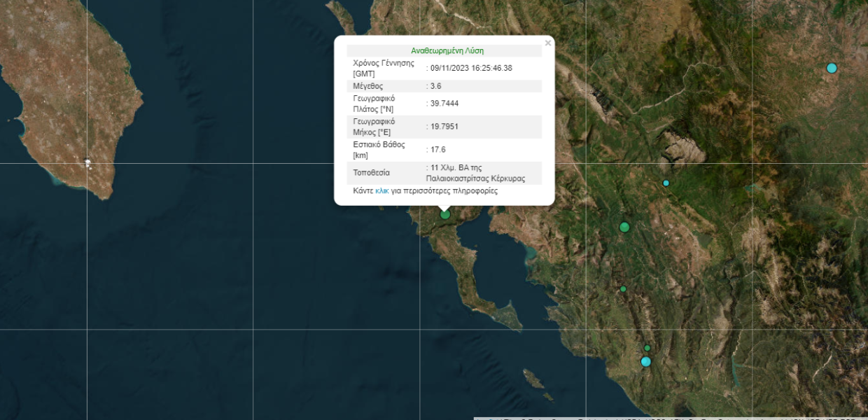Click the 'Τοποθεσία' label
The image size is (868, 420).
click(x=372, y=173)
